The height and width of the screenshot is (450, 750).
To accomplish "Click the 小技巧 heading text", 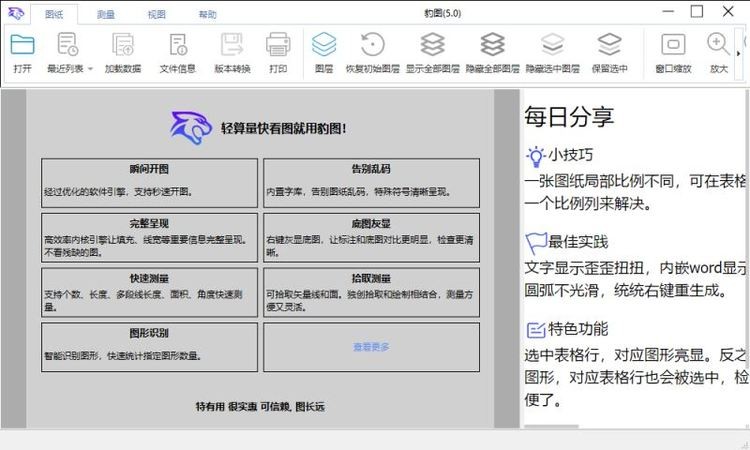I will tap(571, 155).
